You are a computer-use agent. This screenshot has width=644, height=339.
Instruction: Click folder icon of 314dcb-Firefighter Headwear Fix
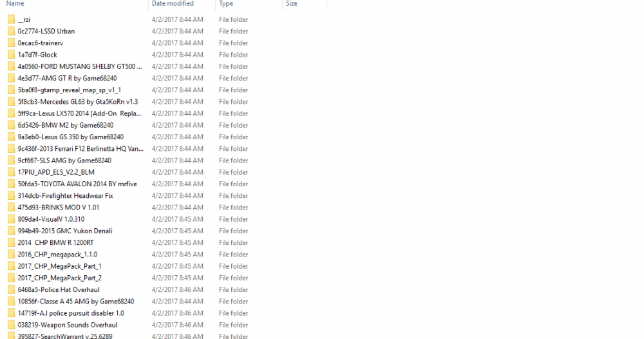pyautogui.click(x=11, y=195)
